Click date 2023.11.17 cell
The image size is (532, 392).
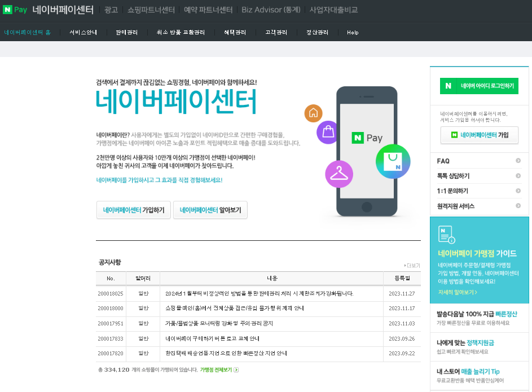pyautogui.click(x=402, y=309)
